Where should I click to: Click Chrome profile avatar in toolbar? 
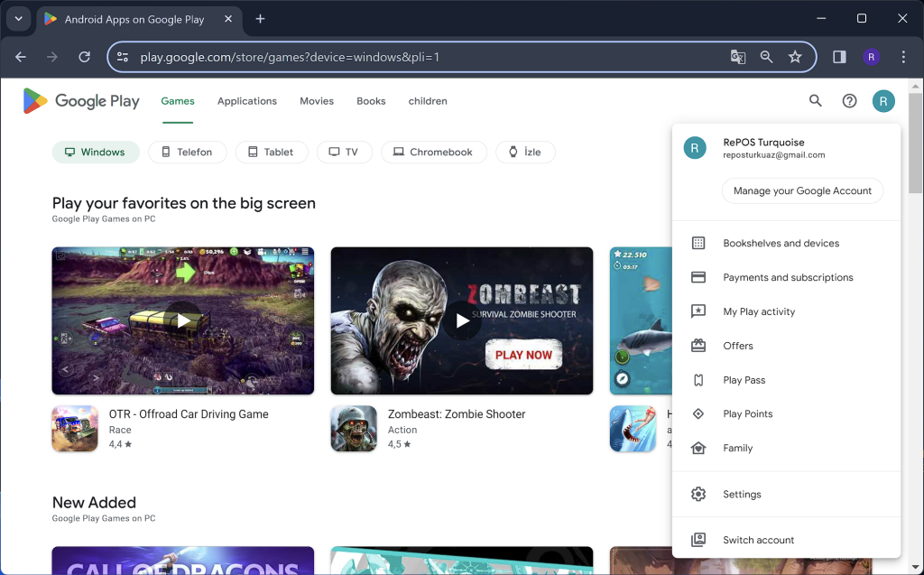tap(871, 57)
